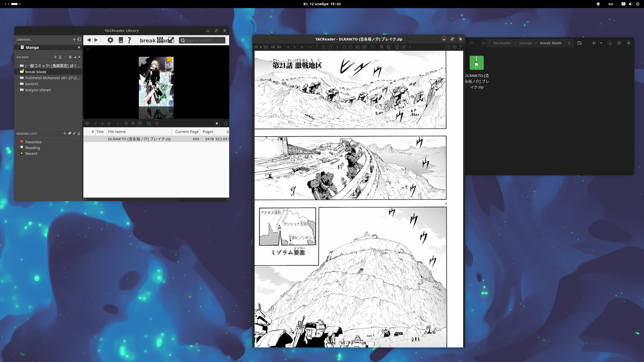Open recent files dropdown arrow in reader

[x=261, y=47]
